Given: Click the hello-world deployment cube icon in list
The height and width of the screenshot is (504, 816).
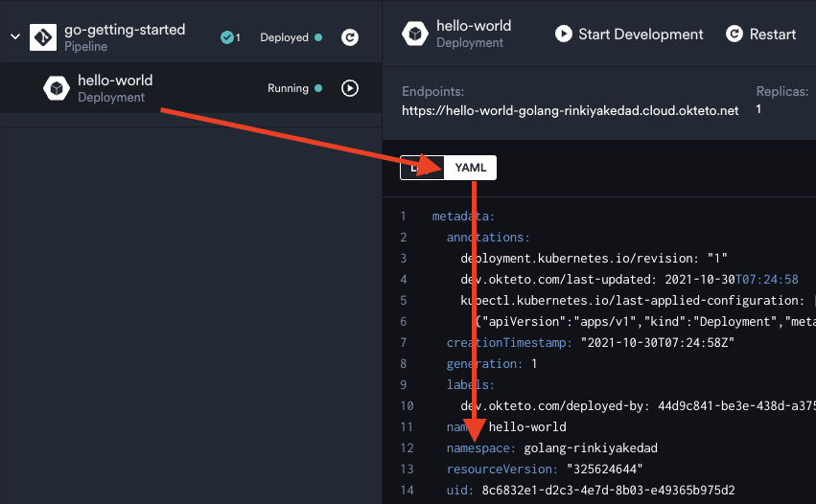Looking at the screenshot, I should [x=57, y=88].
